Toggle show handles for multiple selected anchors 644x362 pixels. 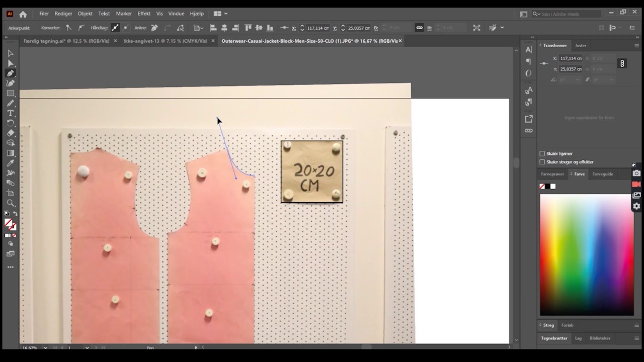click(115, 28)
